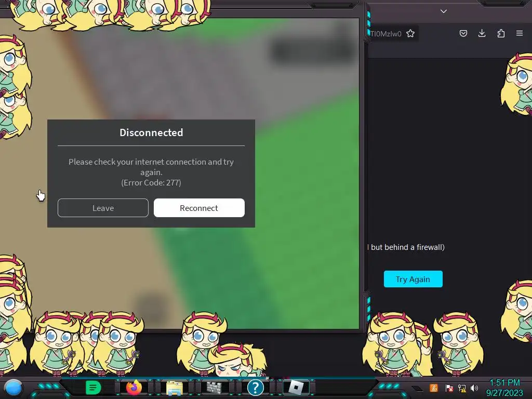532x399 pixels.
Task: Open the Firefox extensions puzzle icon
Action: point(501,33)
